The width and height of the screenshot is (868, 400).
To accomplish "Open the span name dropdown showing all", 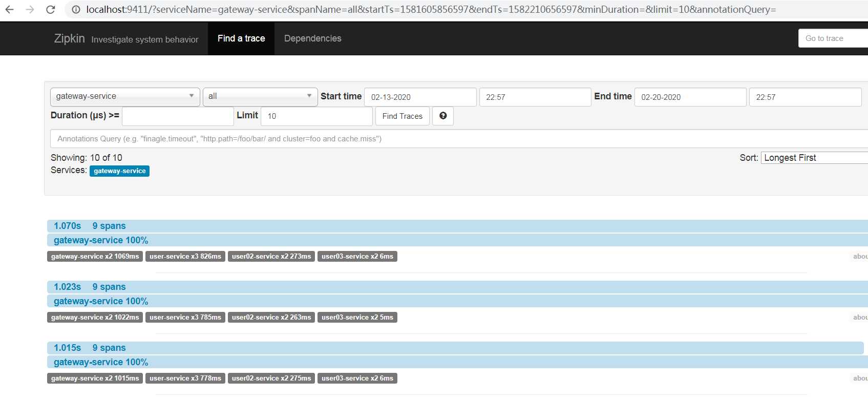I will 260,96.
